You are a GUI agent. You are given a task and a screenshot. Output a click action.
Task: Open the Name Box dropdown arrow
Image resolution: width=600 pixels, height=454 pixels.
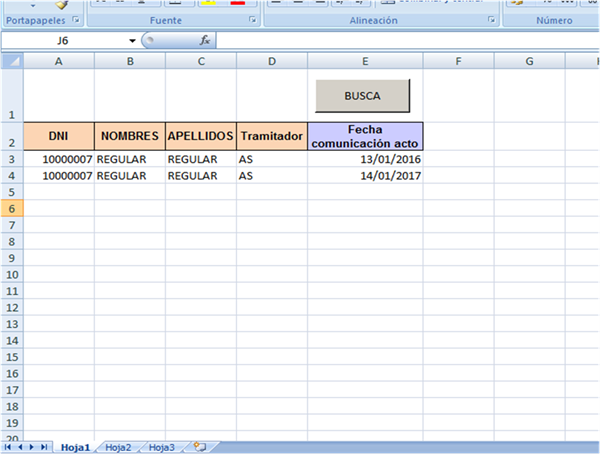(x=132, y=41)
